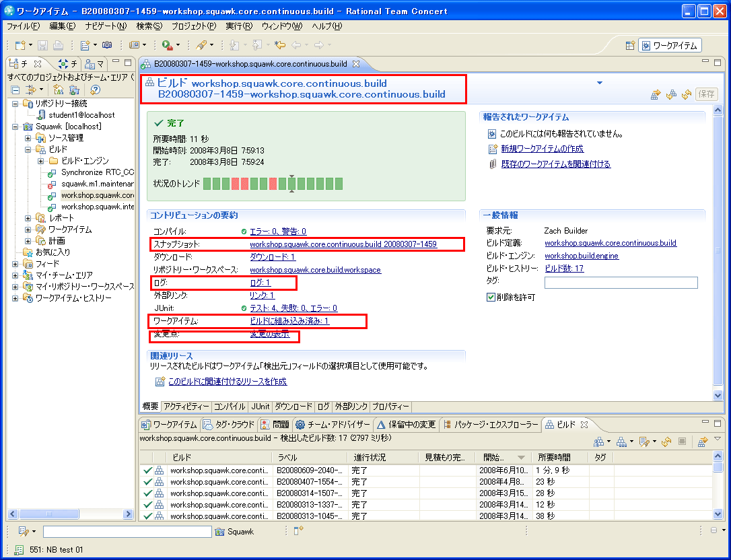Click the middle build icon in editor header
The height and width of the screenshot is (560, 731).
(x=671, y=95)
